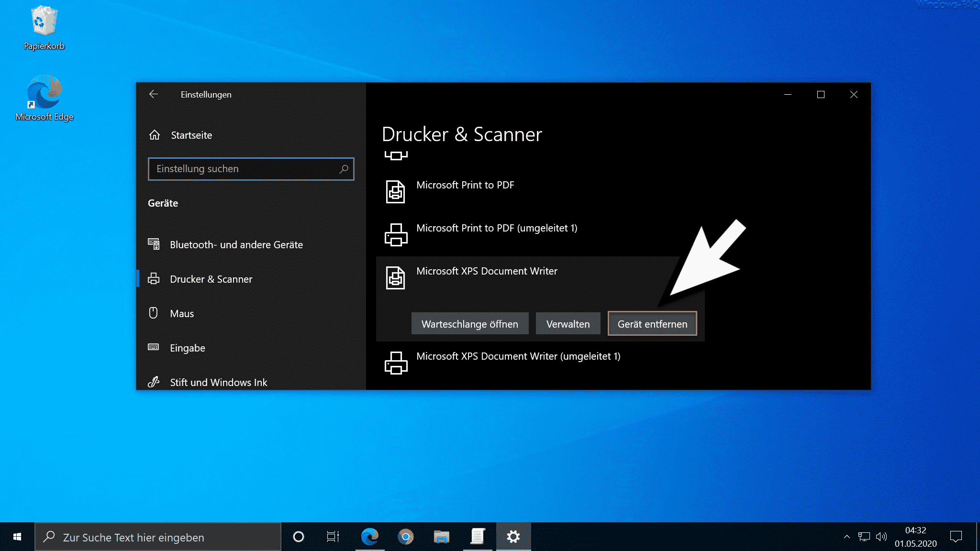Launch Chrome from the taskbar
Image resolution: width=980 pixels, height=551 pixels.
405,537
